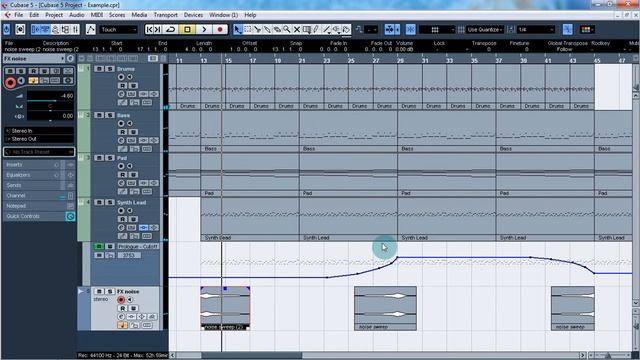Open the File menu
640x360 pixels.
point(19,15)
